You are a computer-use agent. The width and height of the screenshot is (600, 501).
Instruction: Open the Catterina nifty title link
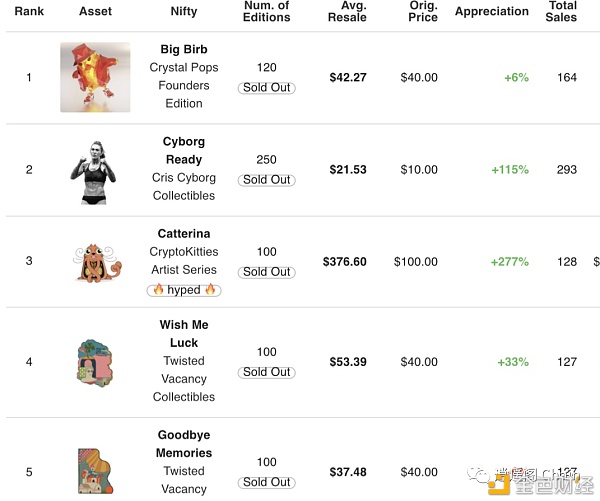(x=184, y=233)
